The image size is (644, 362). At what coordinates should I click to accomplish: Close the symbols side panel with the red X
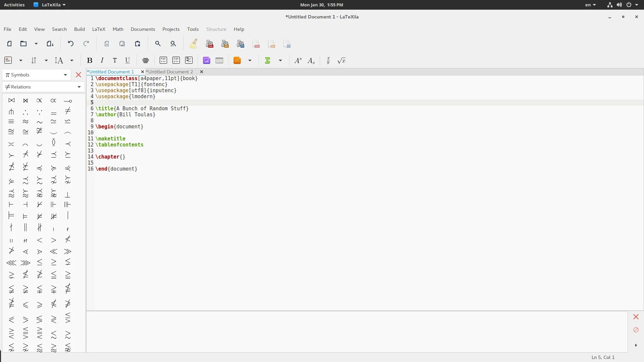click(78, 75)
